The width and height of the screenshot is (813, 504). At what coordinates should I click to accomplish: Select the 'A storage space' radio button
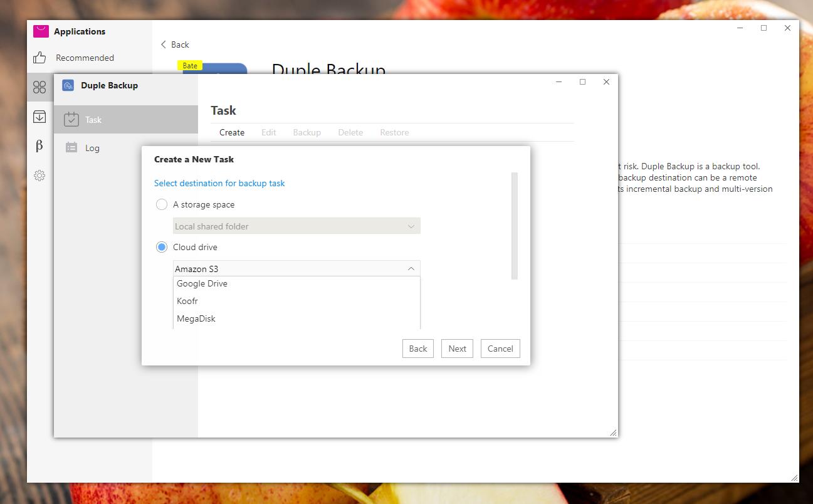coord(162,204)
